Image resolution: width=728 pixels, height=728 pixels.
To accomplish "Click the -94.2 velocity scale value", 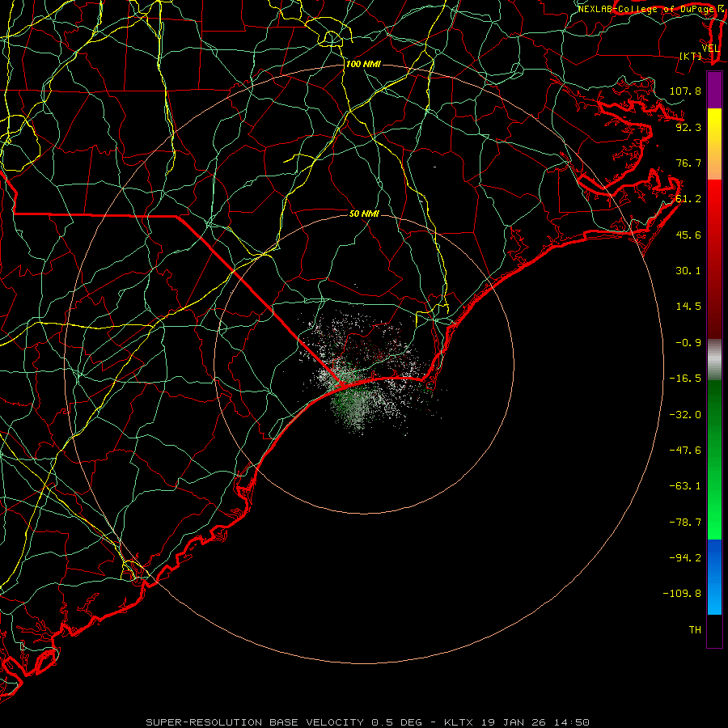I will point(685,558).
